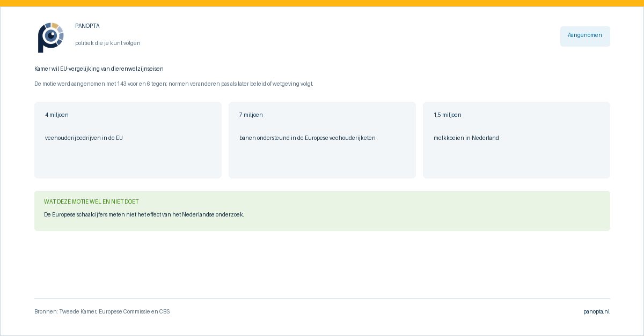Open the 7 miljoen banen card

coord(322,140)
